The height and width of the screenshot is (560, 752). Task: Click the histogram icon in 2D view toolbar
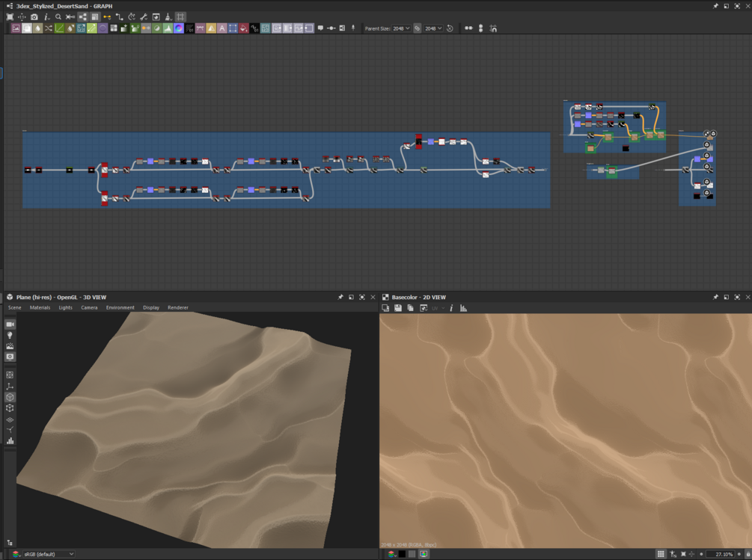[x=463, y=308]
